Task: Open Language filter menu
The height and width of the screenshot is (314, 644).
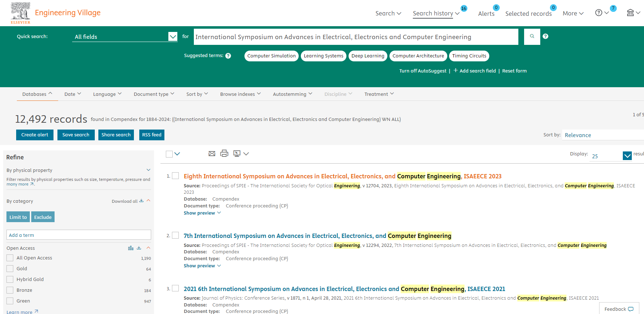Action: click(x=107, y=94)
